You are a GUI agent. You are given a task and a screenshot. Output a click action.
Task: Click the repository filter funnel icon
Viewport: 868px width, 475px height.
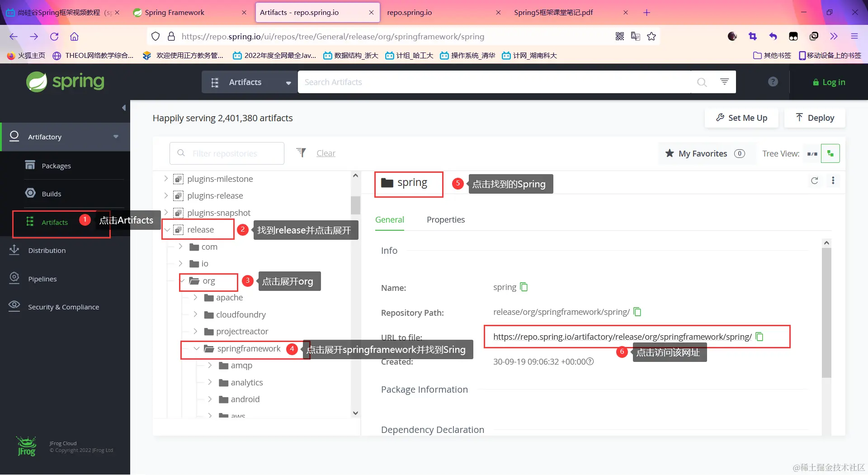click(x=301, y=153)
